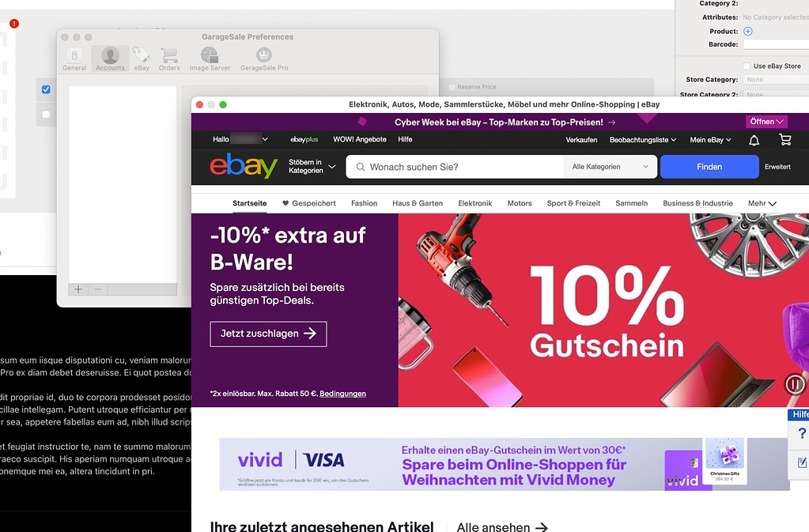The image size is (809, 532).
Task: Click the ebayplus logo link
Action: (x=304, y=140)
